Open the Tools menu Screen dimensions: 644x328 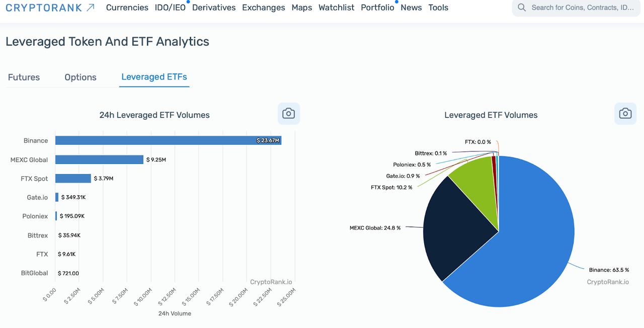438,7
